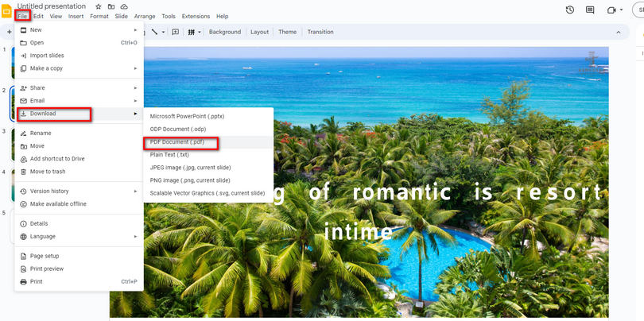This screenshot has width=644, height=321.
Task: Open the Theme panel
Action: (x=288, y=32)
